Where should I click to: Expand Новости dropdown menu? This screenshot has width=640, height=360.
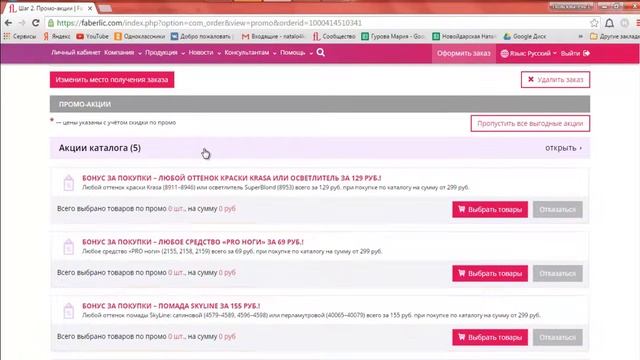pyautogui.click(x=204, y=53)
